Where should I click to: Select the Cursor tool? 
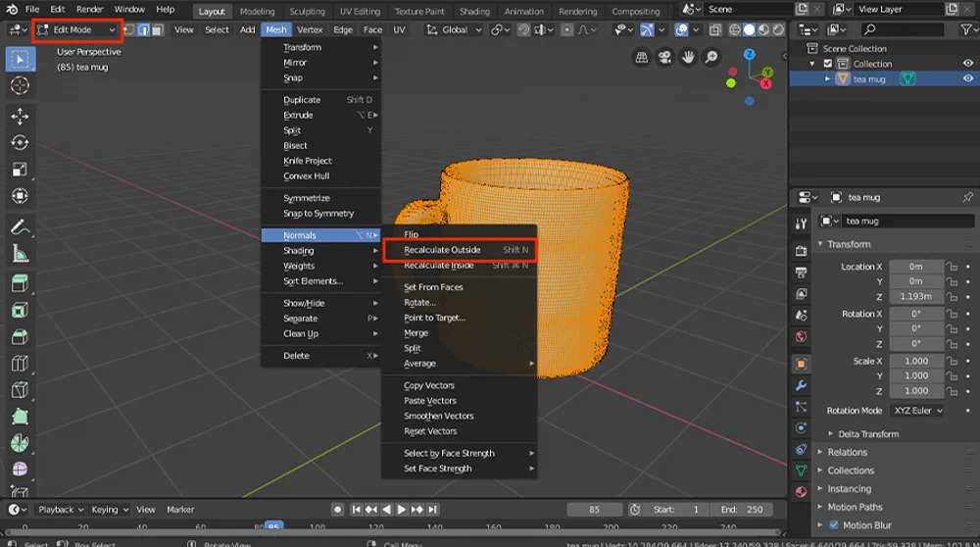pyautogui.click(x=20, y=85)
